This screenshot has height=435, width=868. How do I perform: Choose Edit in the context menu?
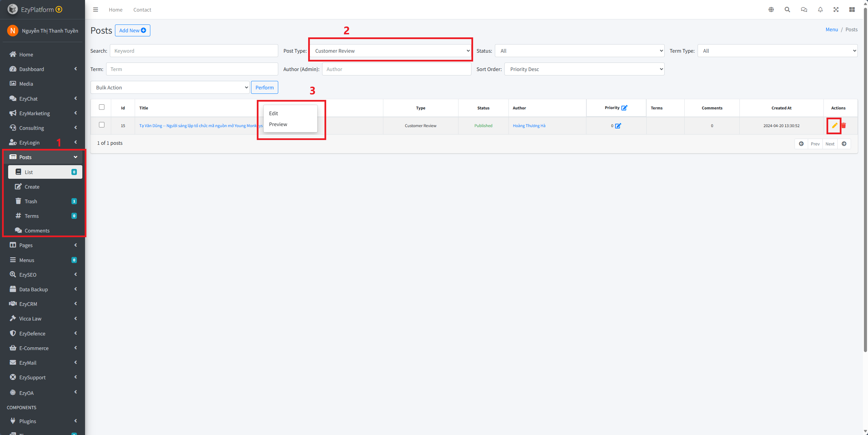290,113
